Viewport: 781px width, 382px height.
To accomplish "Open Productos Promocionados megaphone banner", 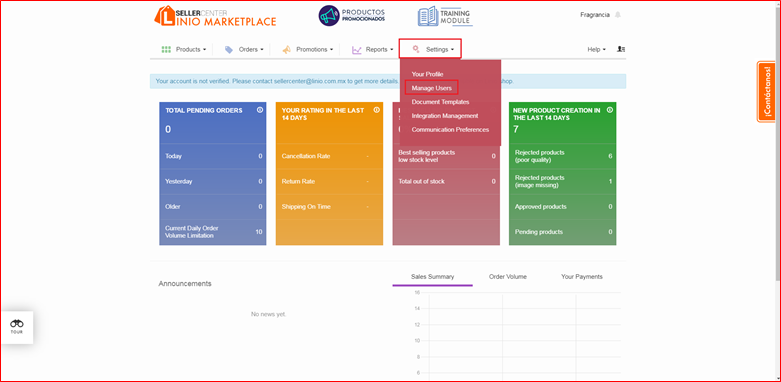I will [352, 15].
